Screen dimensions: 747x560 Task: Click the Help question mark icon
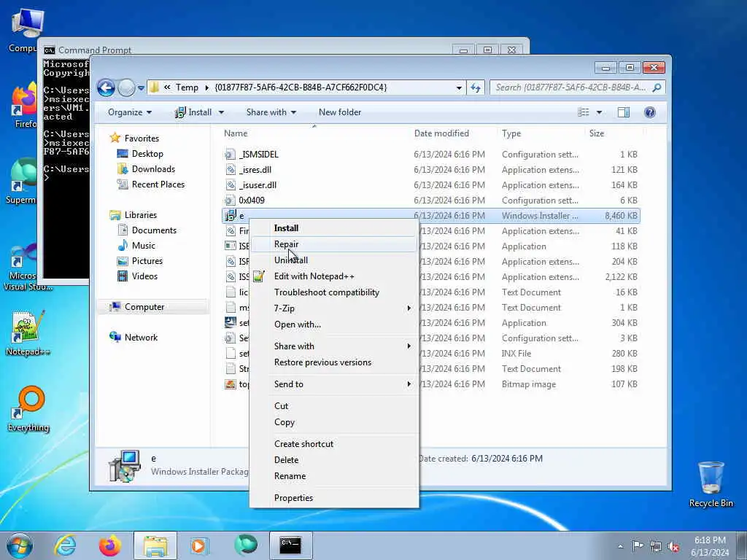[x=650, y=112]
